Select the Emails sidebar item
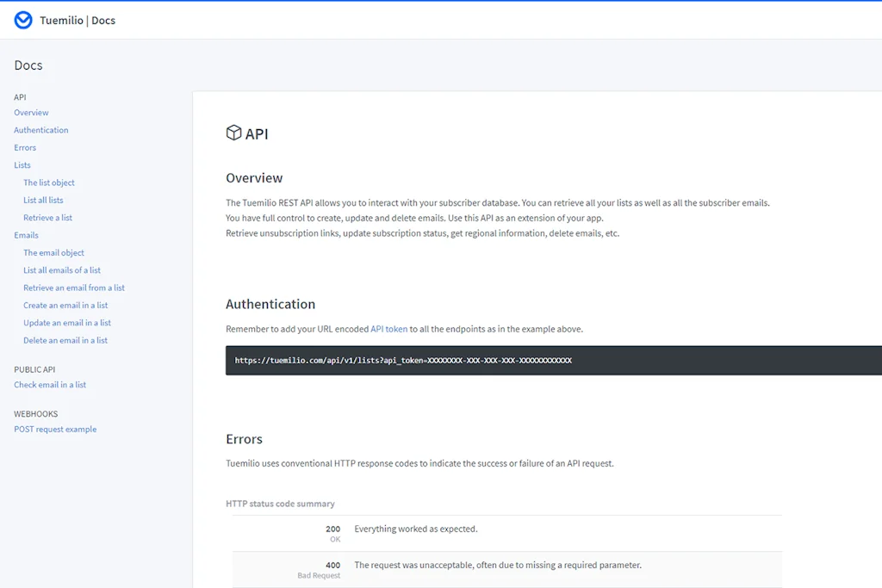Image resolution: width=882 pixels, height=588 pixels. (x=27, y=235)
